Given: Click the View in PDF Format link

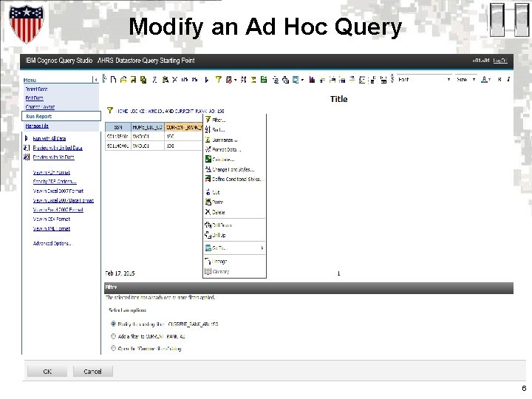Looking at the screenshot, I should point(52,172).
